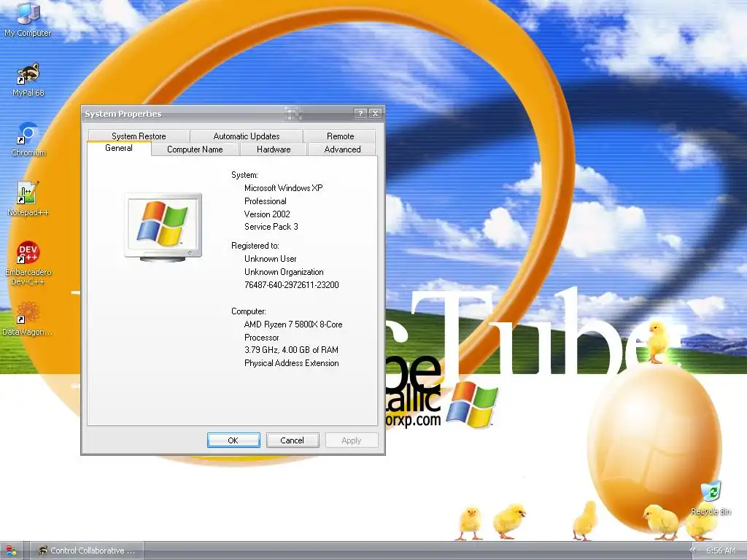Screen dimensions: 747x560
Task: Click the Start button on the taskbar
Action: point(10,551)
